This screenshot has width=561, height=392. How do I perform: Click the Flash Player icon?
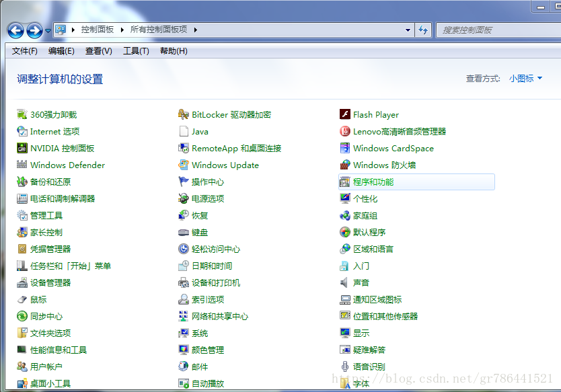pos(345,114)
